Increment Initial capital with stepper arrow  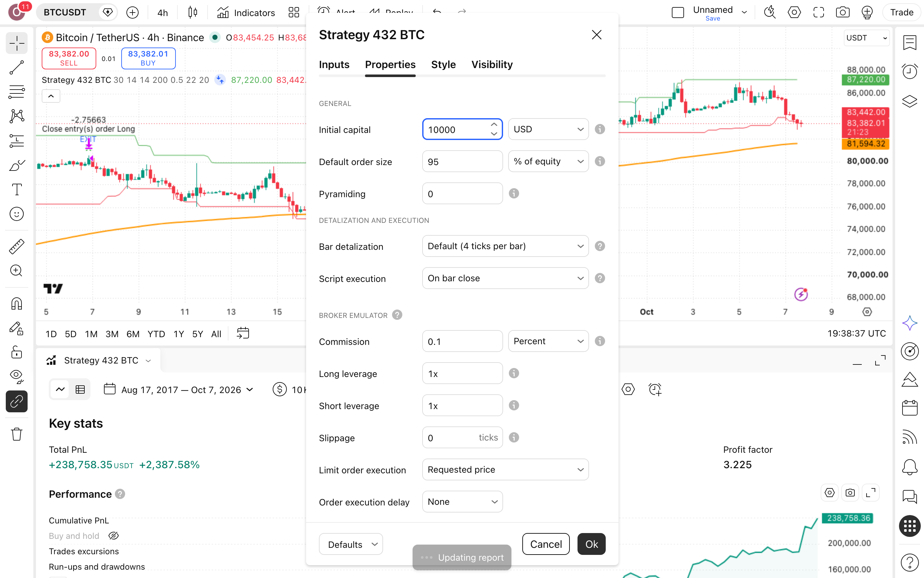coord(494,125)
